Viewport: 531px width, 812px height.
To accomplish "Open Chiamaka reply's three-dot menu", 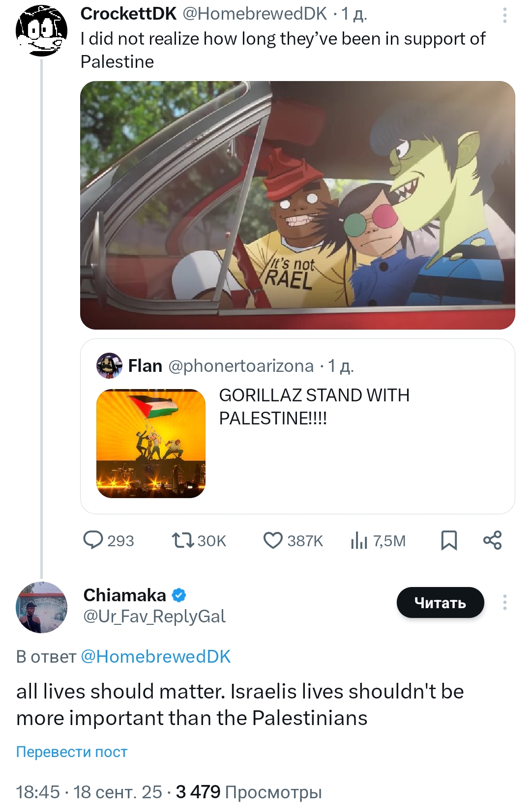I will click(504, 602).
